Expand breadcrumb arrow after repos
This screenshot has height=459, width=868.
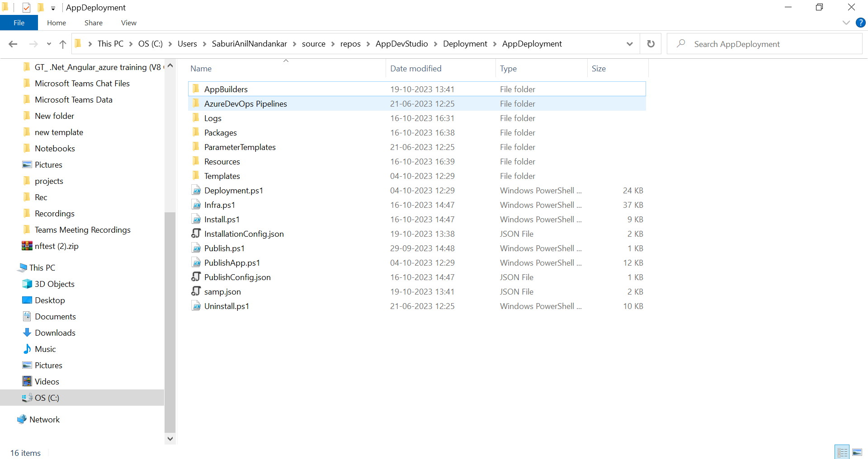coord(368,44)
